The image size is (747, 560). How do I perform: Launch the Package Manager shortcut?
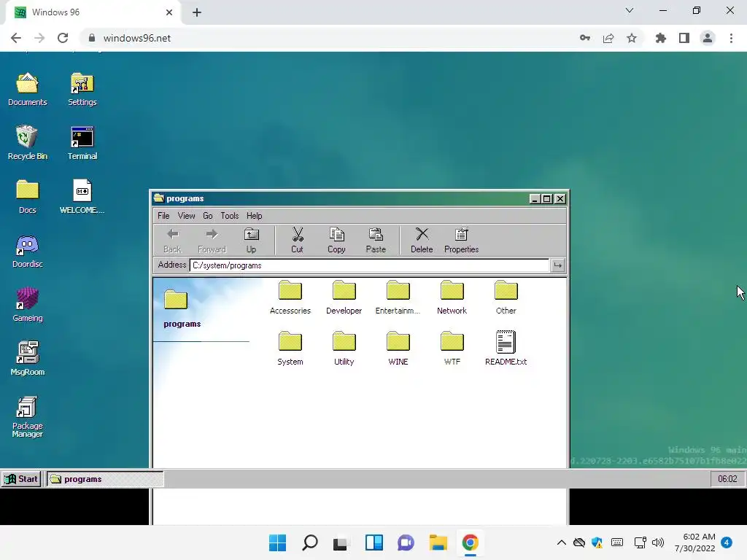point(27,416)
